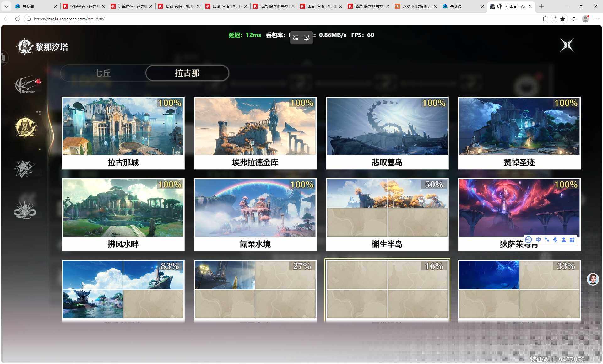Close the 订单详情 browser tab
This screenshot has width=603, height=364.
[x=151, y=6]
